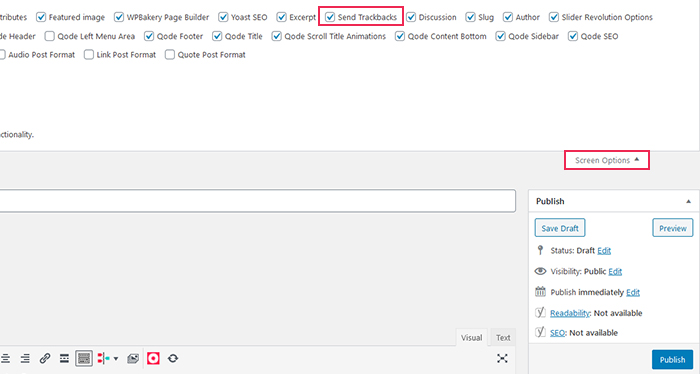This screenshot has height=374, width=700.
Task: Toggle the Yoast SEO checkbox
Action: pyautogui.click(x=223, y=17)
